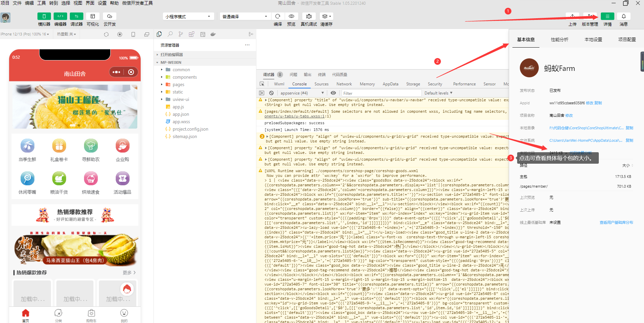Expand the 打开的编辑器 section
The width and height of the screenshot is (644, 323).
tap(205, 55)
